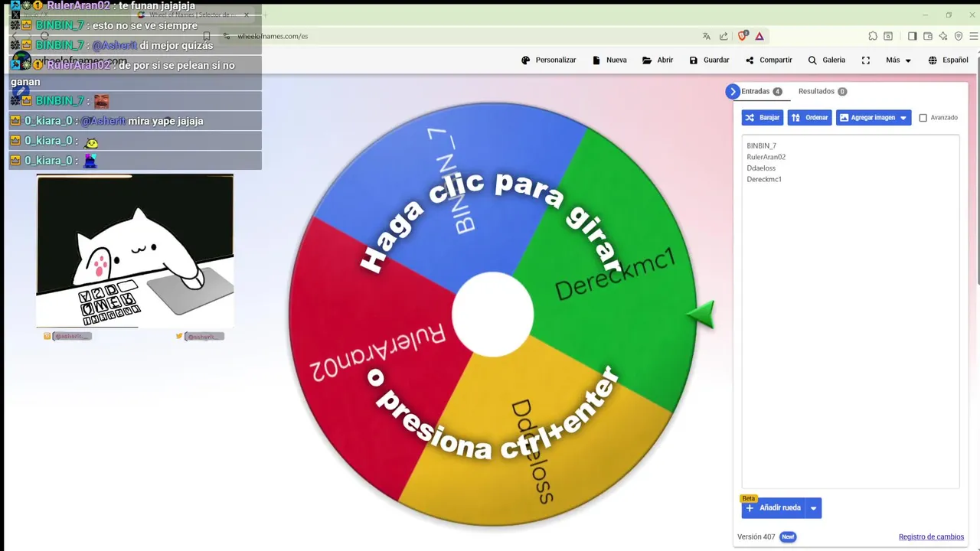Screen dimensions: 980x551
Task: Click the New badge beside Versión 407
Action: point(788,536)
